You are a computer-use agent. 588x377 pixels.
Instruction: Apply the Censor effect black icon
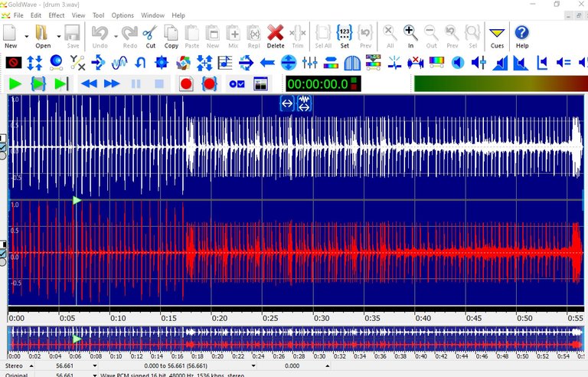coord(14,62)
